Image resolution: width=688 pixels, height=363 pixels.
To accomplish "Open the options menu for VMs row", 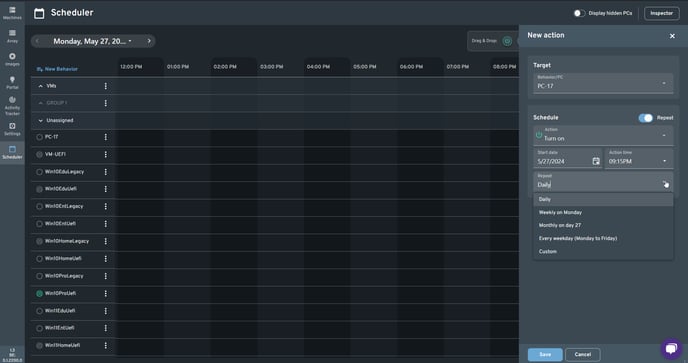I will coord(106,86).
